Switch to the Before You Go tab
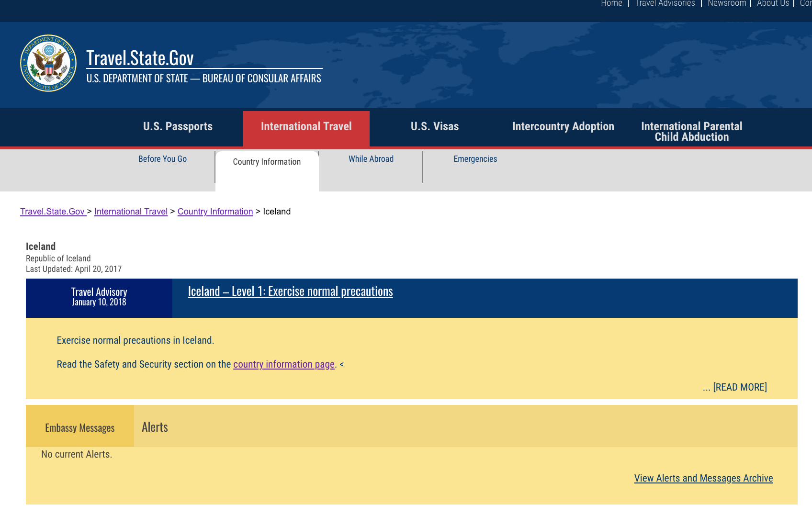812x516 pixels. pyautogui.click(x=163, y=159)
